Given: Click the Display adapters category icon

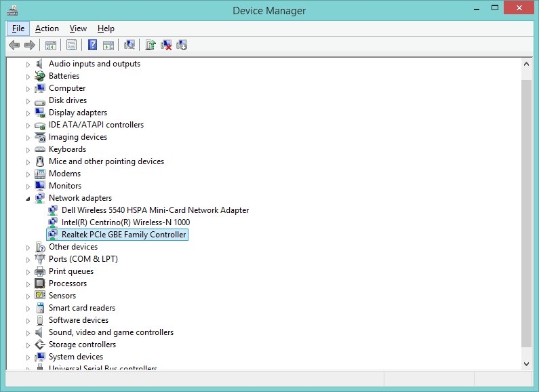Looking at the screenshot, I should coord(40,113).
